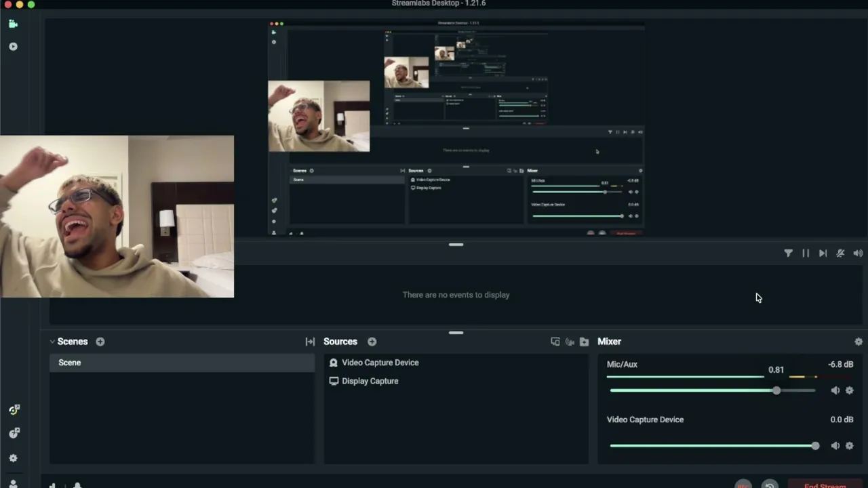Click the End Stream button

tap(825, 485)
